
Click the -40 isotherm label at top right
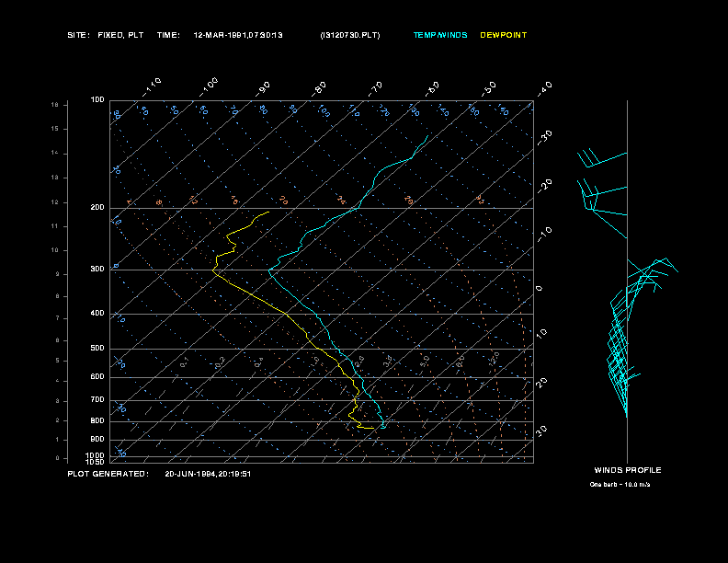coord(544,88)
